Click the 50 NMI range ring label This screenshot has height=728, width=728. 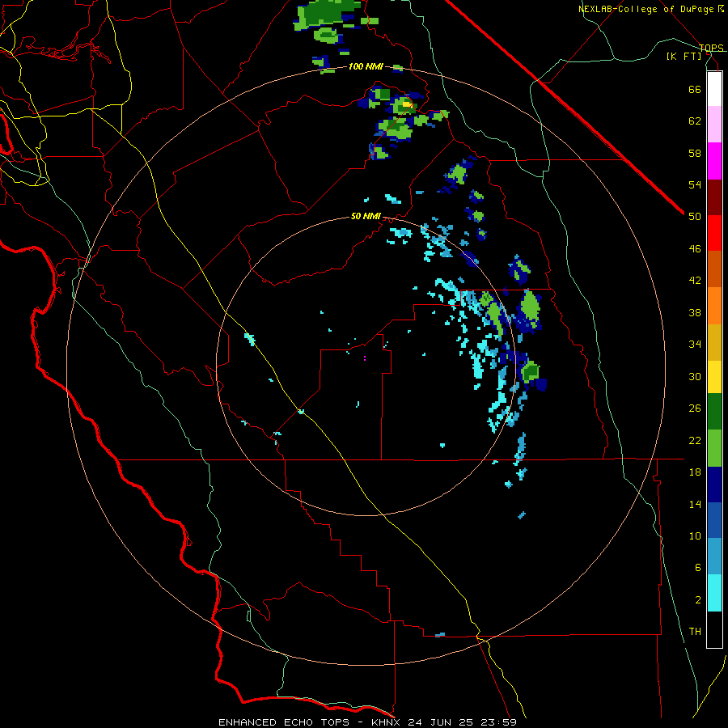coord(366,216)
